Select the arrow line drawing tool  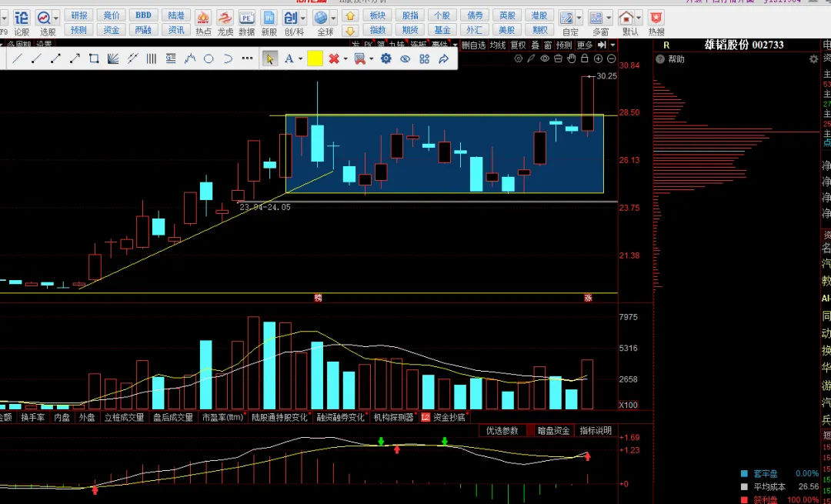click(75, 58)
